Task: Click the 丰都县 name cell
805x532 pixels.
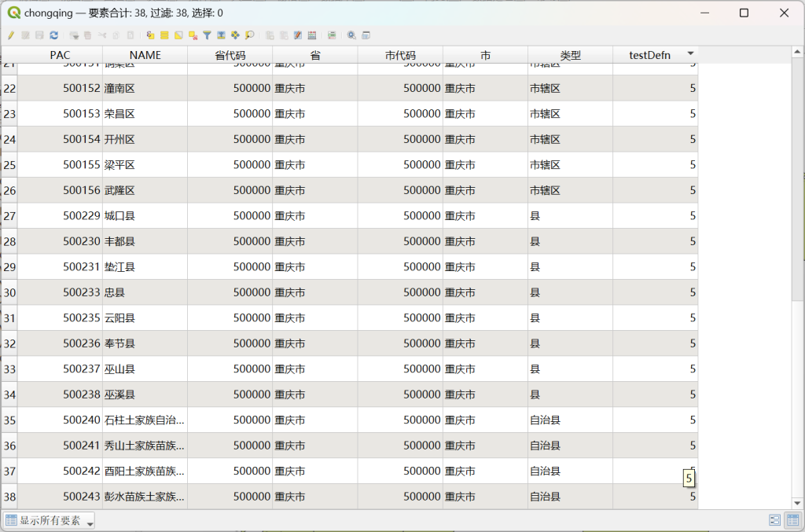Action: (x=145, y=241)
